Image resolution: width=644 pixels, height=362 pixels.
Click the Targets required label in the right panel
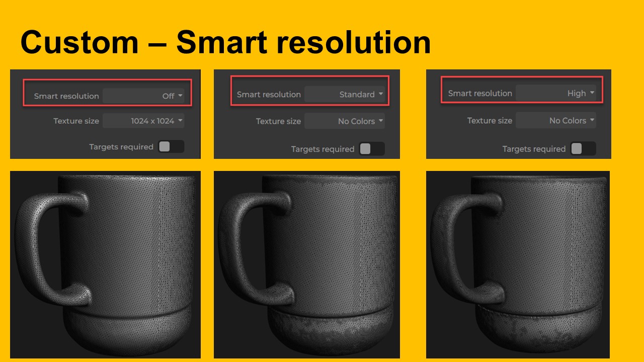click(x=534, y=149)
